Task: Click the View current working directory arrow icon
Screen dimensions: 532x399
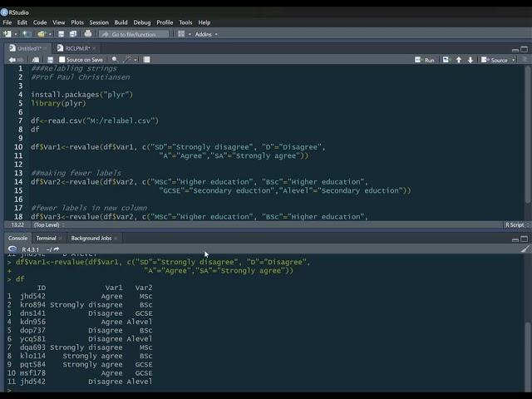Action: [57, 249]
